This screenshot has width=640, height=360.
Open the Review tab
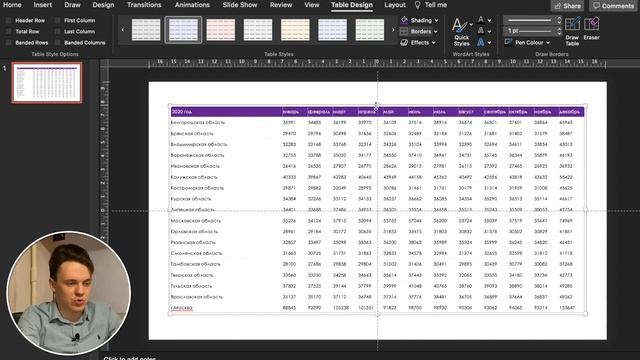(x=281, y=5)
